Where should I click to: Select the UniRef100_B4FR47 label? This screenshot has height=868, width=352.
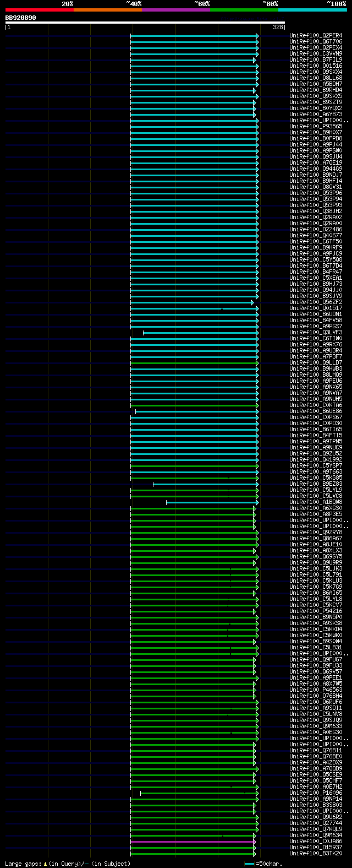[x=316, y=272]
